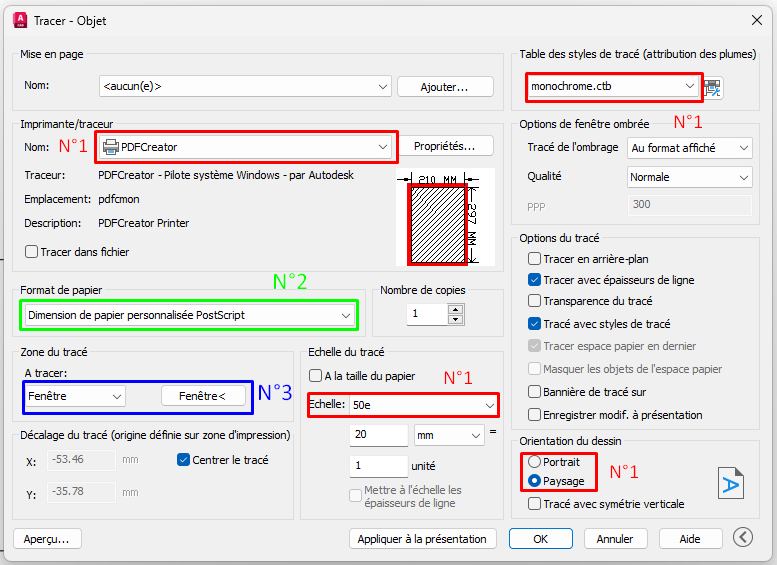
Task: Click the paper size preview thumbnail
Action: point(444,217)
